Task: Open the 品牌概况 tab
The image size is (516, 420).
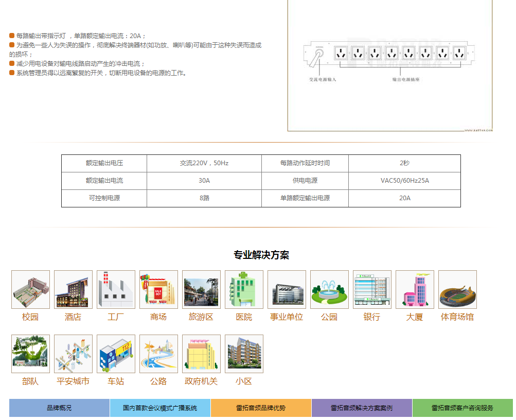Action: click(59, 408)
